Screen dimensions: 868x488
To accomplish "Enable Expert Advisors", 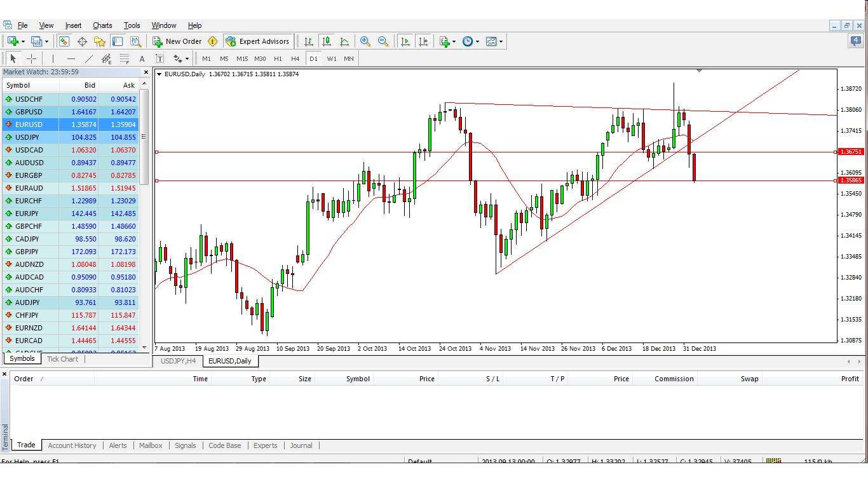I will pos(258,41).
